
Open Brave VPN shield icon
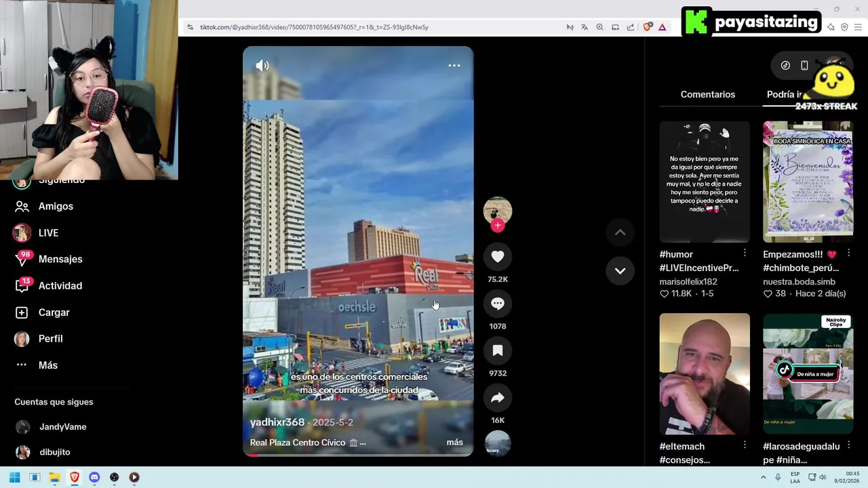(x=844, y=27)
